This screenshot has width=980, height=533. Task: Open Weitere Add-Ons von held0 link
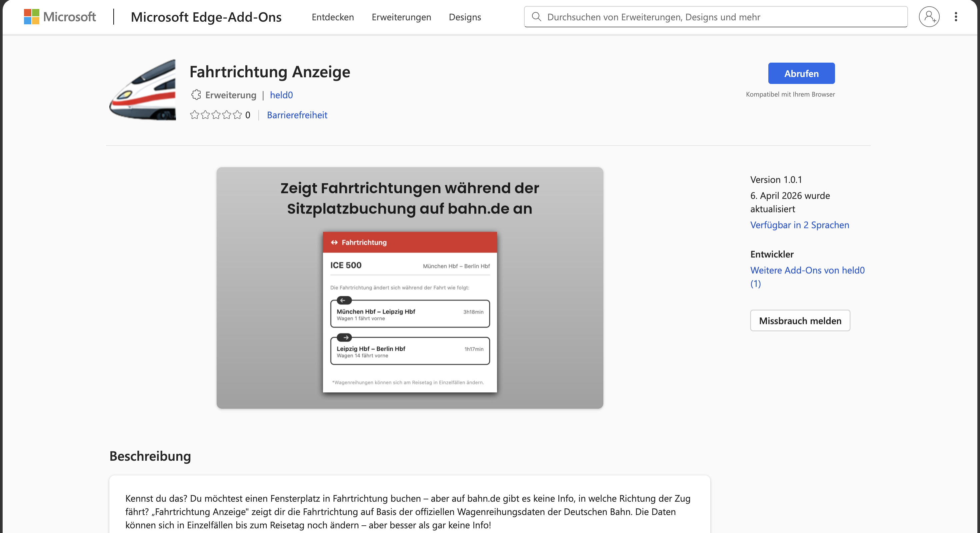[807, 277]
